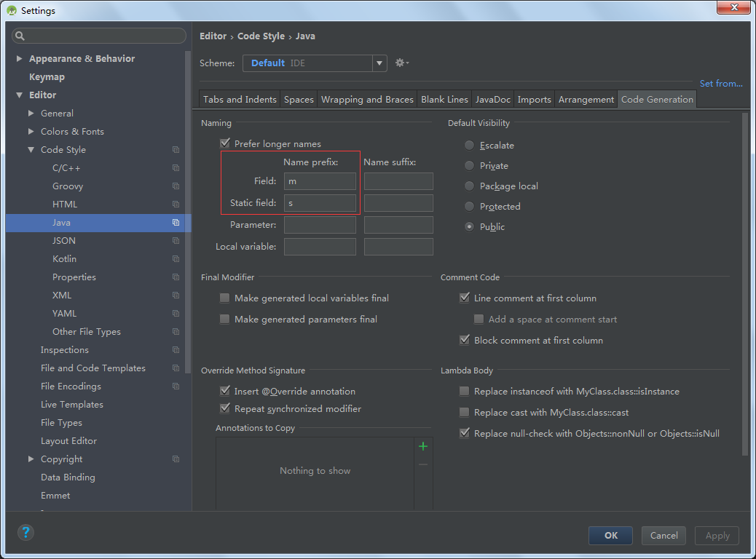Click the copy icon beside File and Code Templates
This screenshot has height=559, width=756.
(x=176, y=368)
